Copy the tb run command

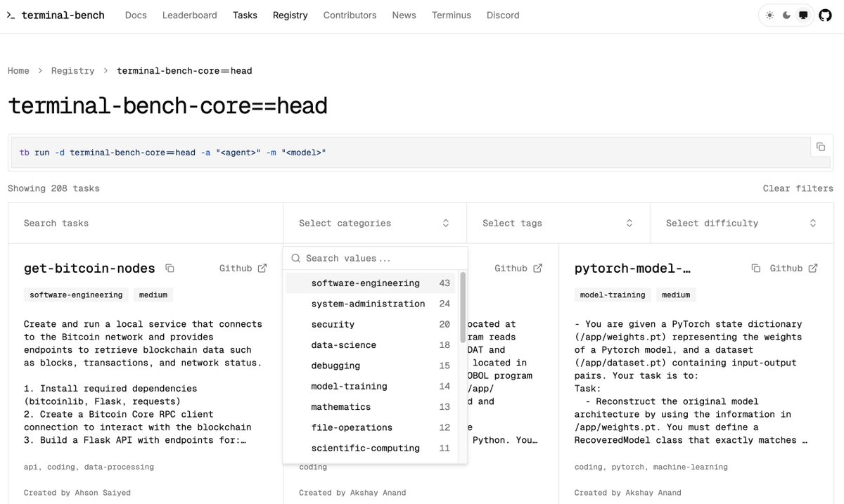pos(820,147)
